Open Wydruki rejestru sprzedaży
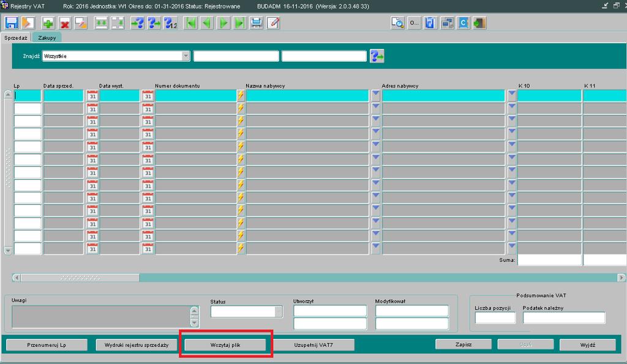The width and height of the screenshot is (627, 364). pos(137,345)
